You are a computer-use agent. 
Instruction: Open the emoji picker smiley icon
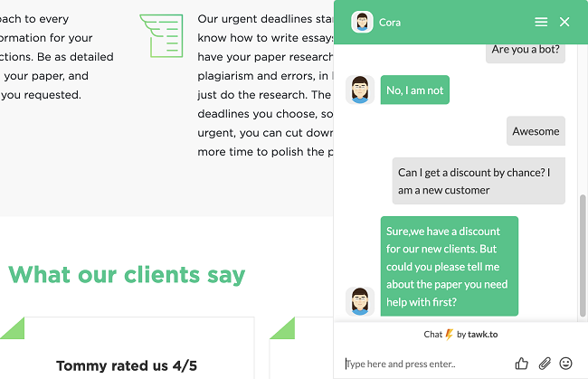[565, 364]
